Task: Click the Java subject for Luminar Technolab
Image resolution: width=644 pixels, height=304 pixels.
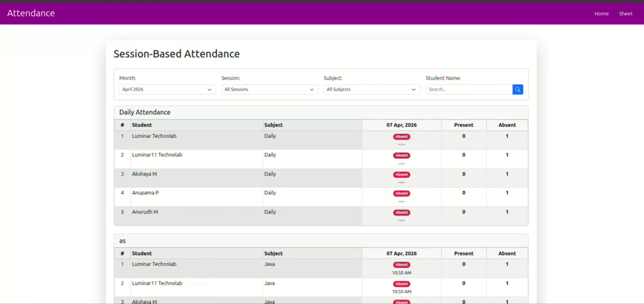Action: [x=269, y=264]
